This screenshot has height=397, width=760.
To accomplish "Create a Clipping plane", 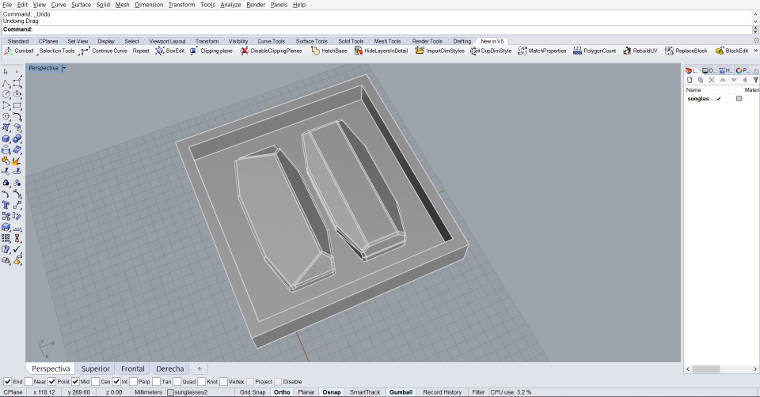I will [x=211, y=51].
